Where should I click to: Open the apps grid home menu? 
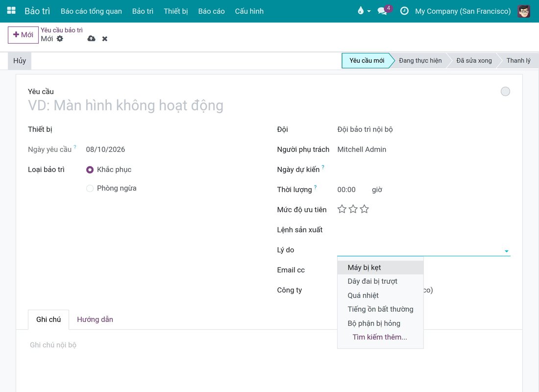[x=11, y=11]
